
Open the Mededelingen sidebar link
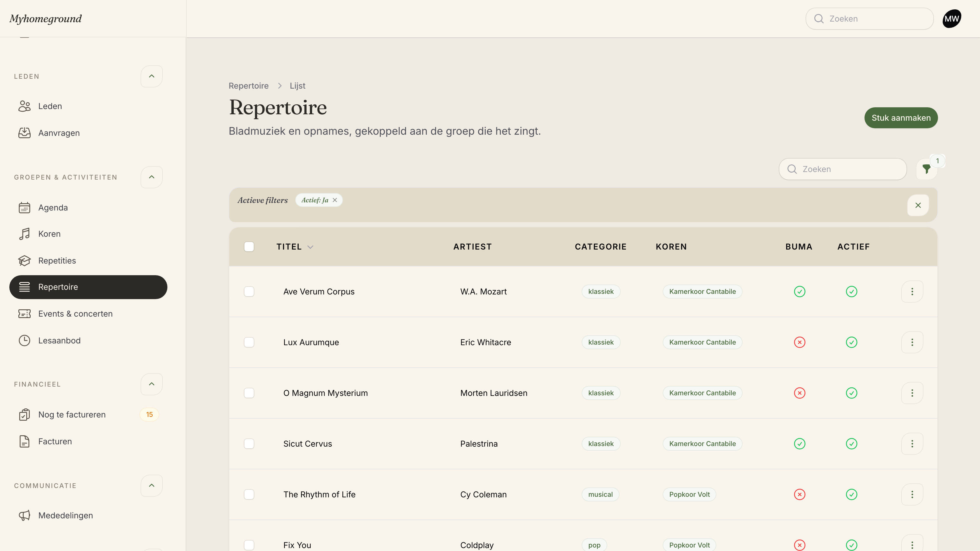pos(88,516)
